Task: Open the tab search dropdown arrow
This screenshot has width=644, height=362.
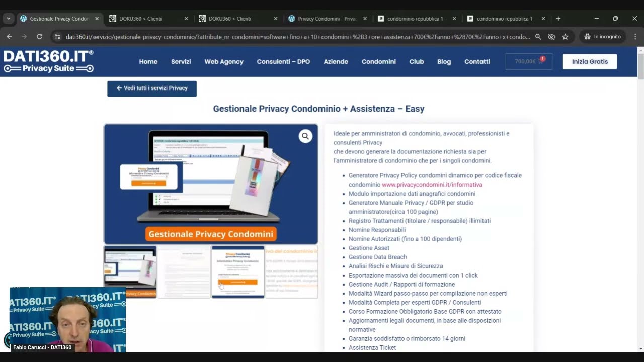Action: [8, 19]
